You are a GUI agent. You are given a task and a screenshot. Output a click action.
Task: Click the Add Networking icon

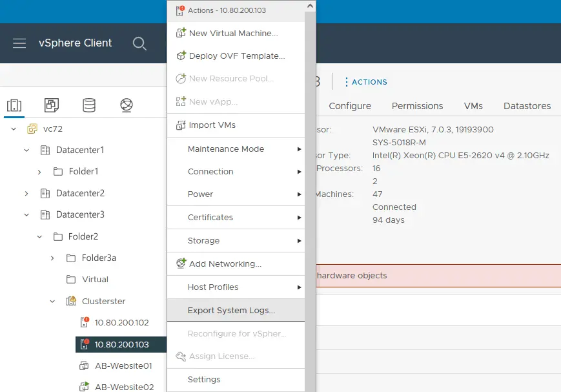tap(181, 263)
